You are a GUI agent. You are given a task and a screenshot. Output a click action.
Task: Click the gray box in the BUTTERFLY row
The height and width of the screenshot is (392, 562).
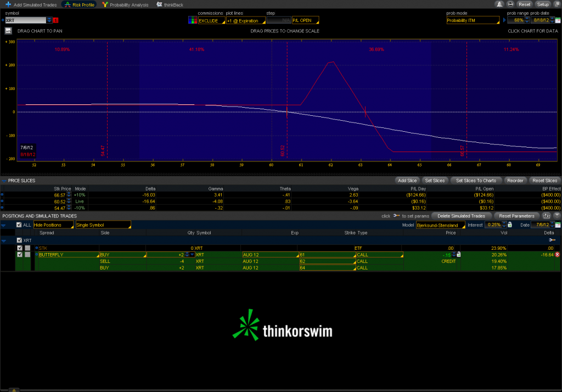click(x=27, y=255)
